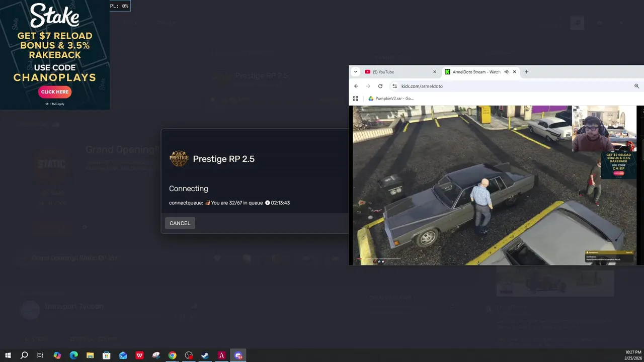
Task: Click the queue position text 32/67
Action: point(236,203)
